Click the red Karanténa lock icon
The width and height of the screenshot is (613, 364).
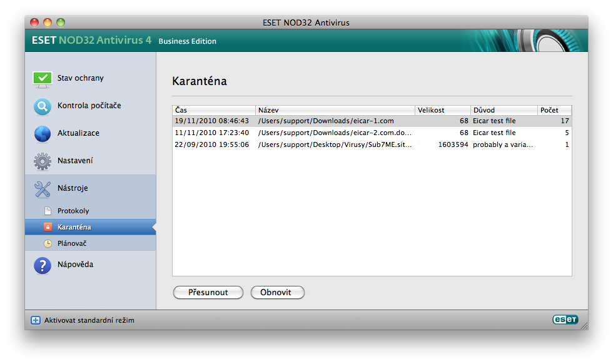pyautogui.click(x=48, y=227)
